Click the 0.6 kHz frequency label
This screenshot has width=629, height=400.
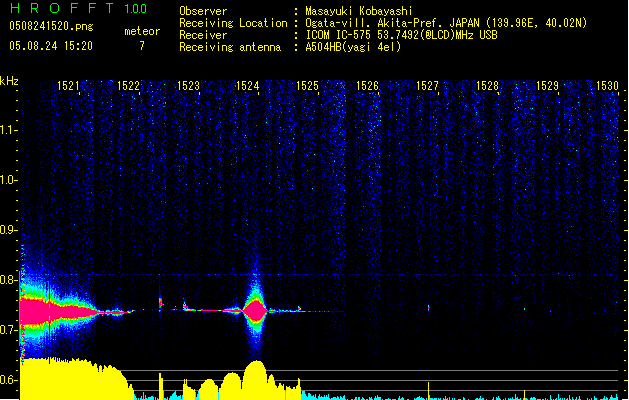[x=10, y=380]
